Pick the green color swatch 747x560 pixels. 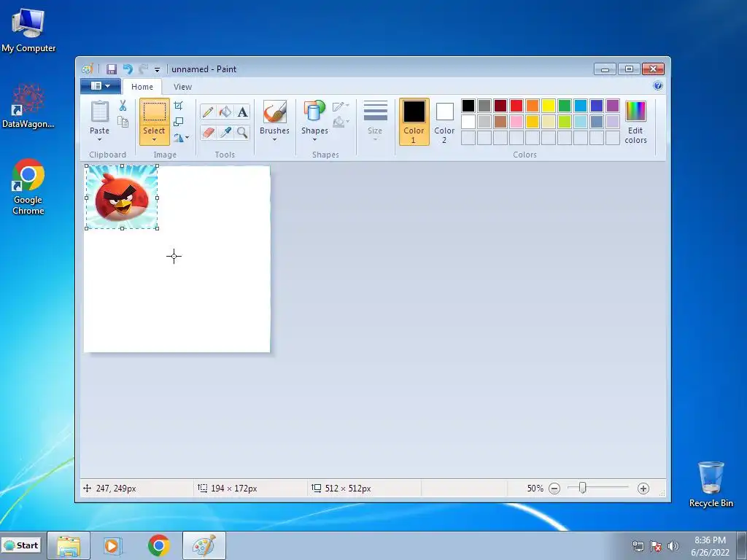pos(565,106)
